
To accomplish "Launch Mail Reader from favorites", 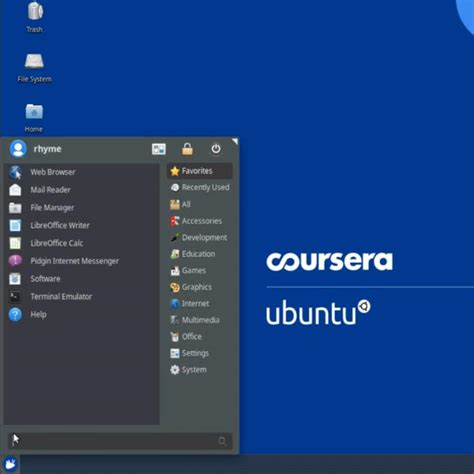I will (82, 190).
